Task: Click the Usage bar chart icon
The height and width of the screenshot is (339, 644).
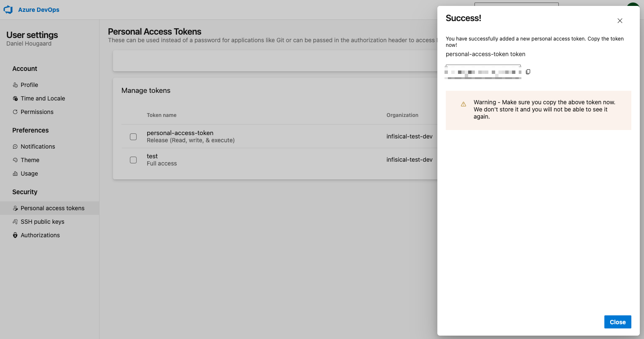Action: coord(15,174)
